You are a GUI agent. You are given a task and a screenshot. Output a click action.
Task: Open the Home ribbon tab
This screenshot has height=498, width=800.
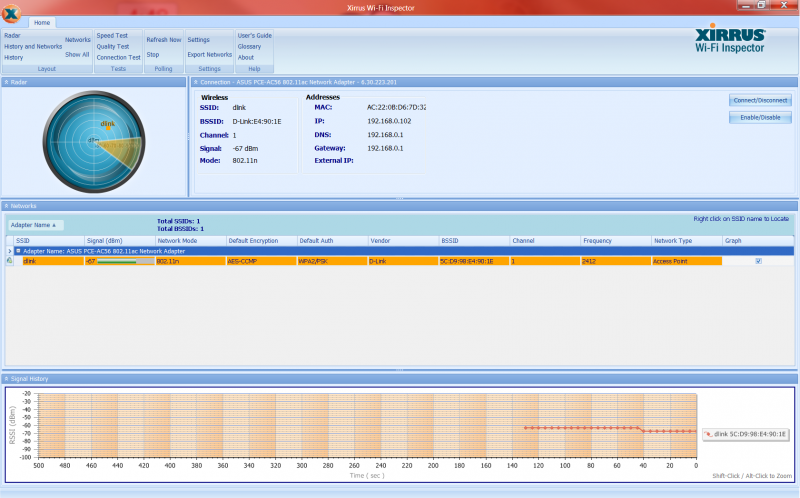click(x=42, y=22)
